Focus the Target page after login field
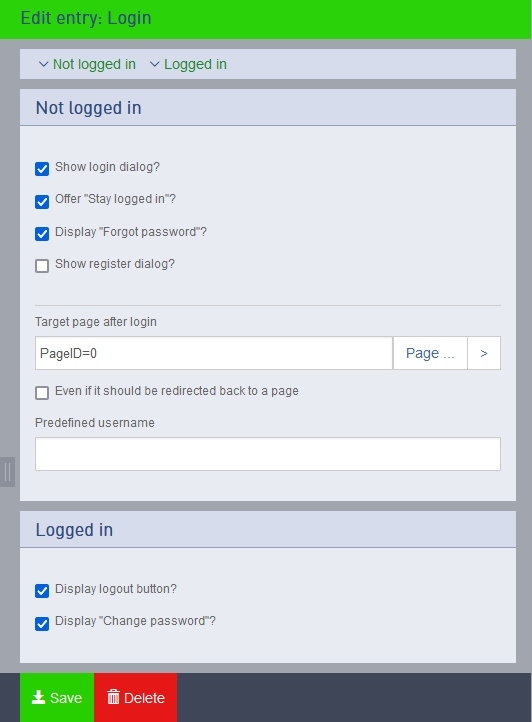Screen dimensions: 532x722 [x=214, y=353]
